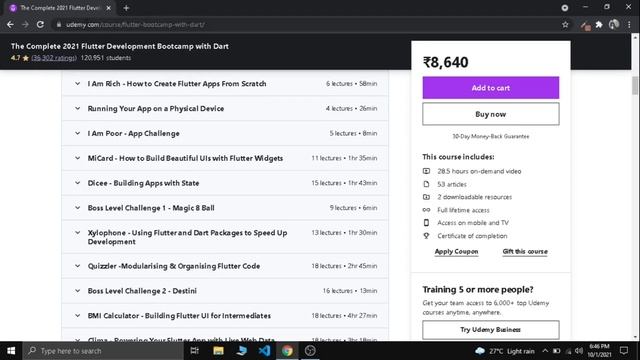This screenshot has height=360, width=640.
Task: Click the Training 5 or more people heading
Action: coord(478,289)
